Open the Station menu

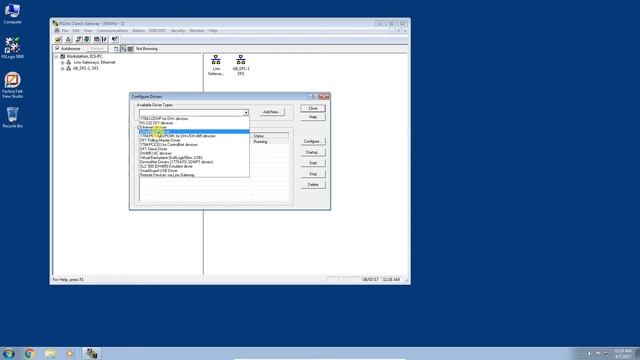(138, 31)
